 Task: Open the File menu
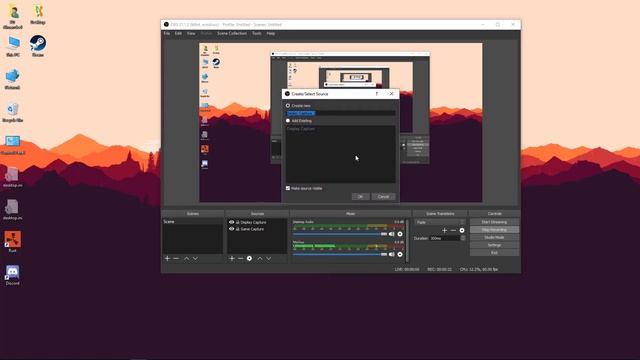167,33
